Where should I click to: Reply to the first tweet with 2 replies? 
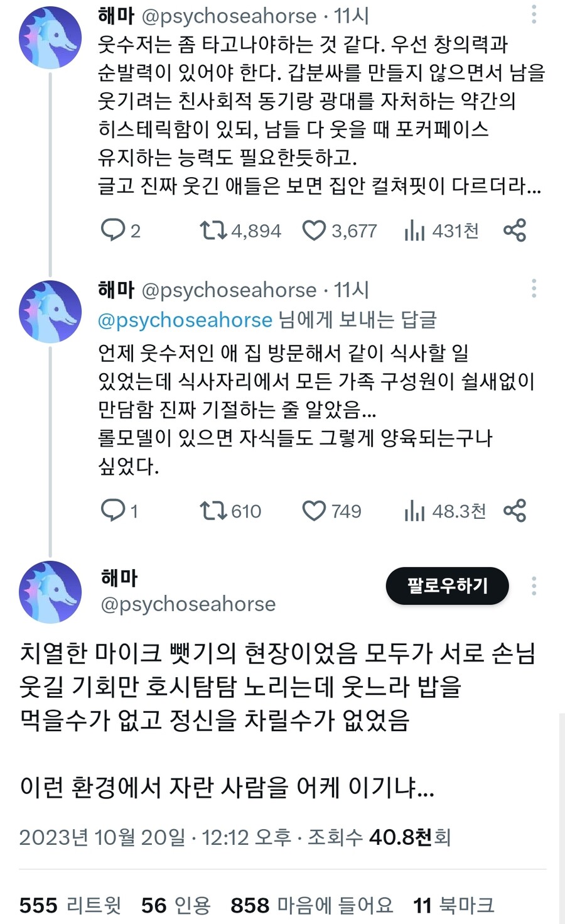(x=113, y=231)
